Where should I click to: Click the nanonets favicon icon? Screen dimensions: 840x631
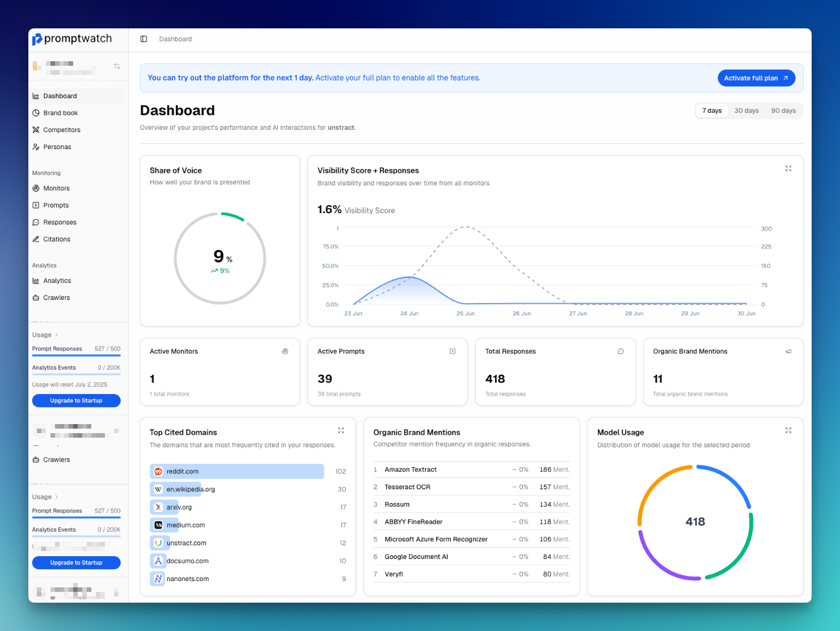[158, 579]
